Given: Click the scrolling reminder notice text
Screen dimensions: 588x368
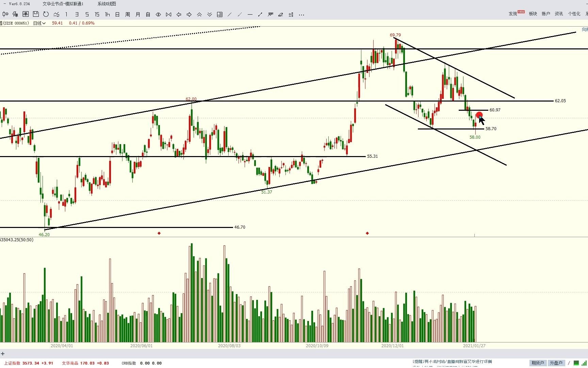Looking at the screenshot, I should tap(452, 362).
